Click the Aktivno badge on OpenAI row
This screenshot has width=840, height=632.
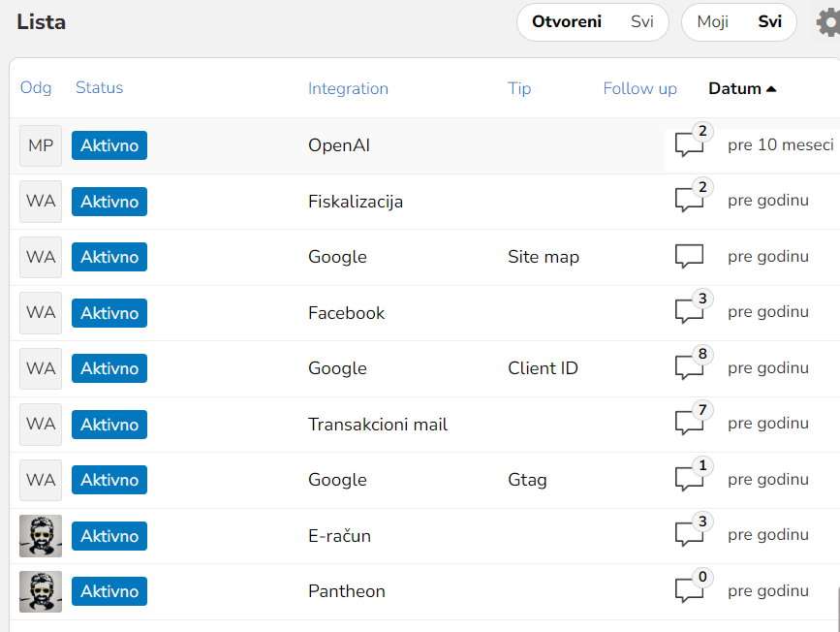[109, 145]
